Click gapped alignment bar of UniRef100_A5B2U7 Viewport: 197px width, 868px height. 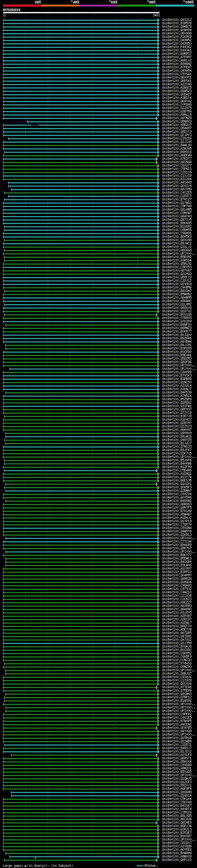click(81, 125)
